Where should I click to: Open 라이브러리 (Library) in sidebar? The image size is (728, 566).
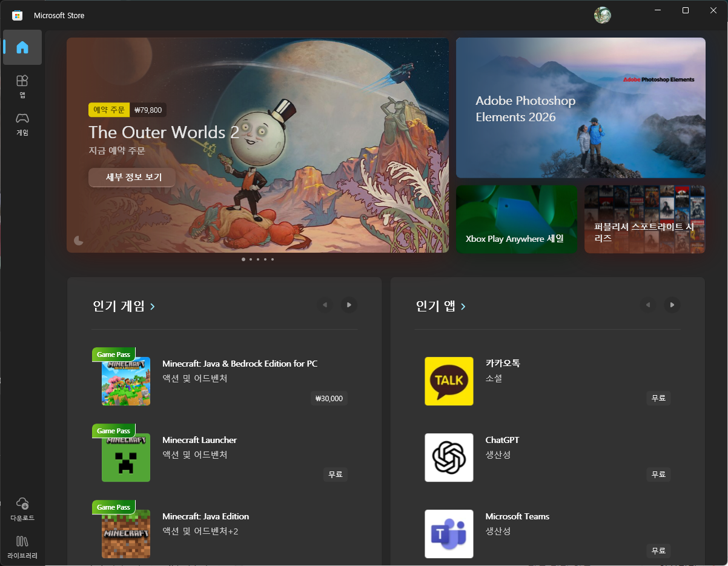[x=22, y=547]
